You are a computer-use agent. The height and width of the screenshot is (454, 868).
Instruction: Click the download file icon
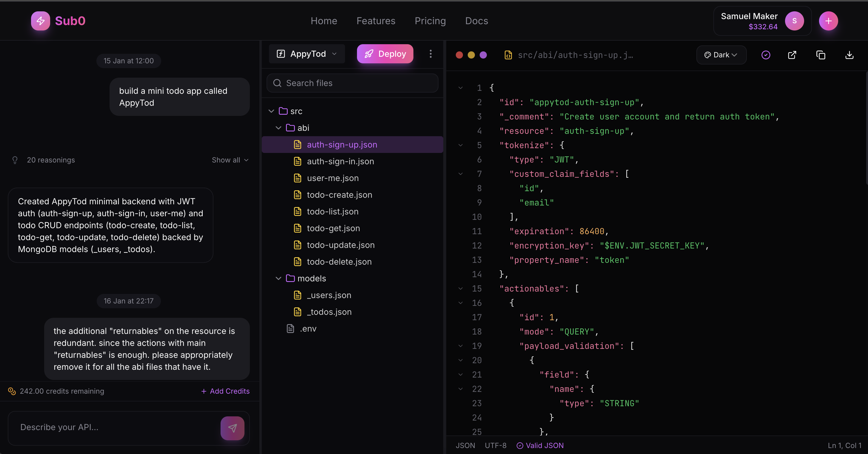tap(849, 55)
